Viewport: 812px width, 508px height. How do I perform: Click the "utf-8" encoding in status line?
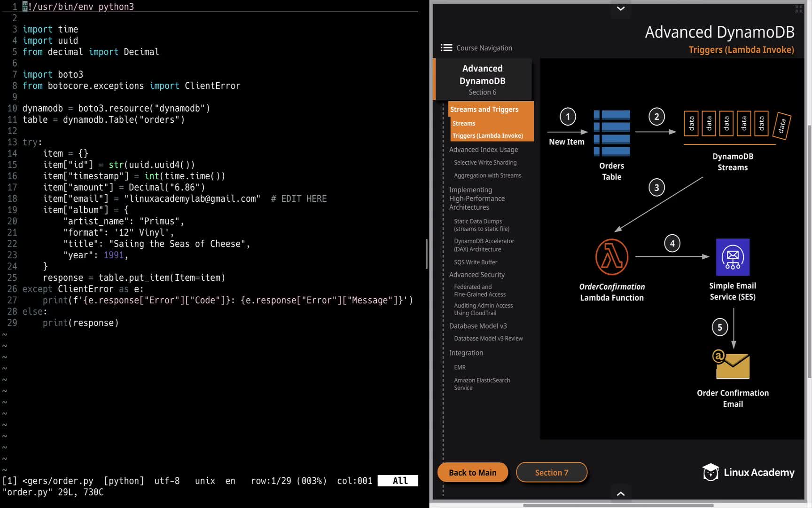tap(167, 481)
